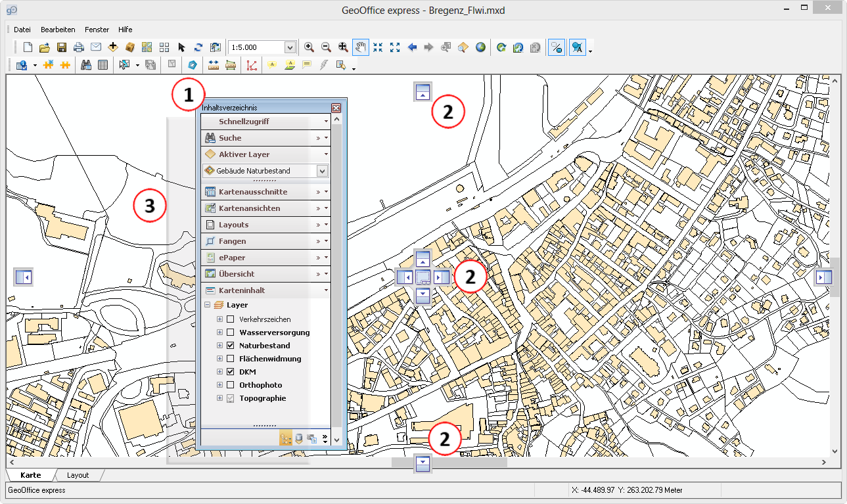Screen dimensions: 847x504
Task: Open the binoculars find tool
Action: pos(85,65)
